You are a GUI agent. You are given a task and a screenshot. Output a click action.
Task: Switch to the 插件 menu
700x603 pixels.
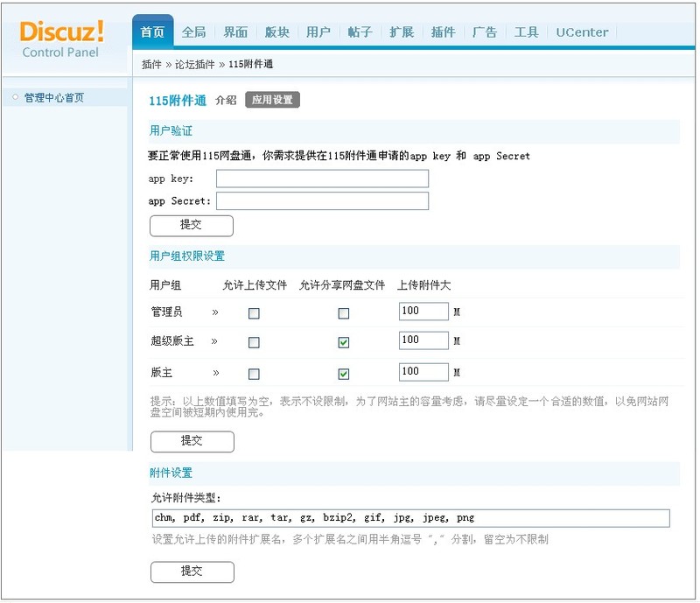pos(443,32)
